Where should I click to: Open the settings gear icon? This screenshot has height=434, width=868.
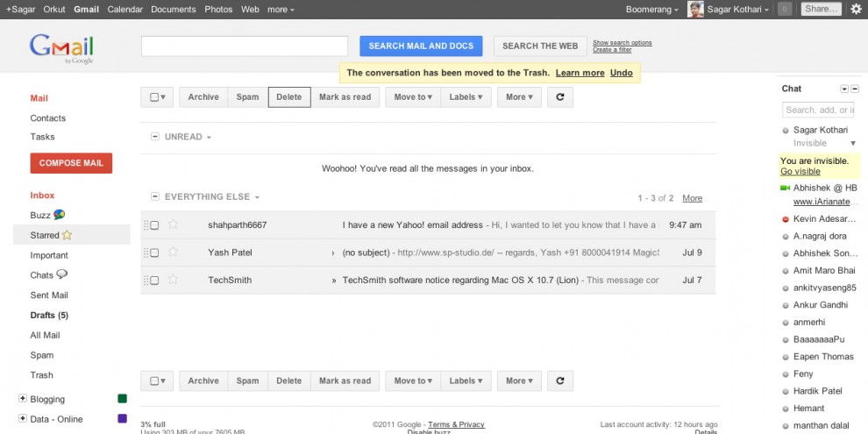pos(856,9)
